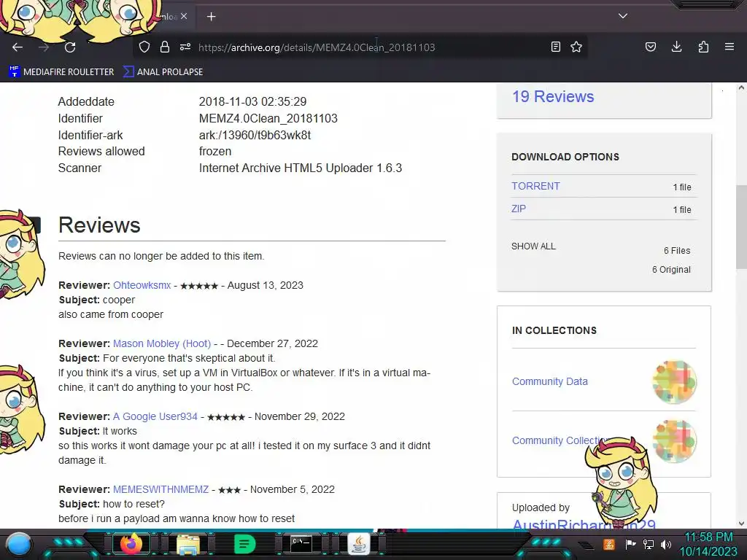
Task: Open the Command Prompt taskbar icon
Action: [301, 543]
